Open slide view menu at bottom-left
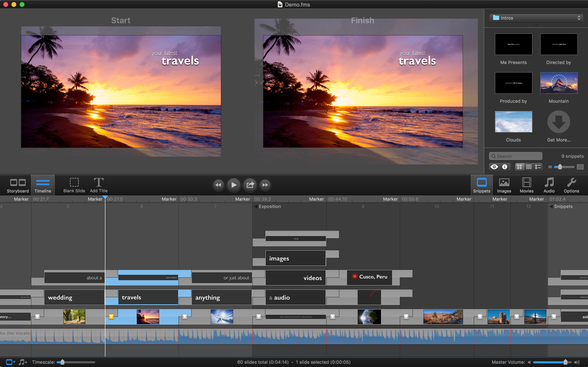Screen dimensions: 588x367 pos(10,362)
